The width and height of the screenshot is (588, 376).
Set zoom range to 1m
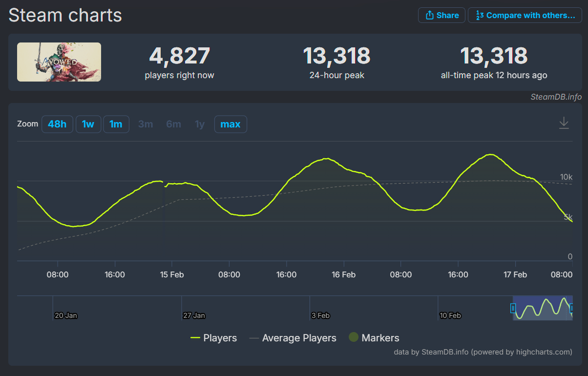click(116, 124)
